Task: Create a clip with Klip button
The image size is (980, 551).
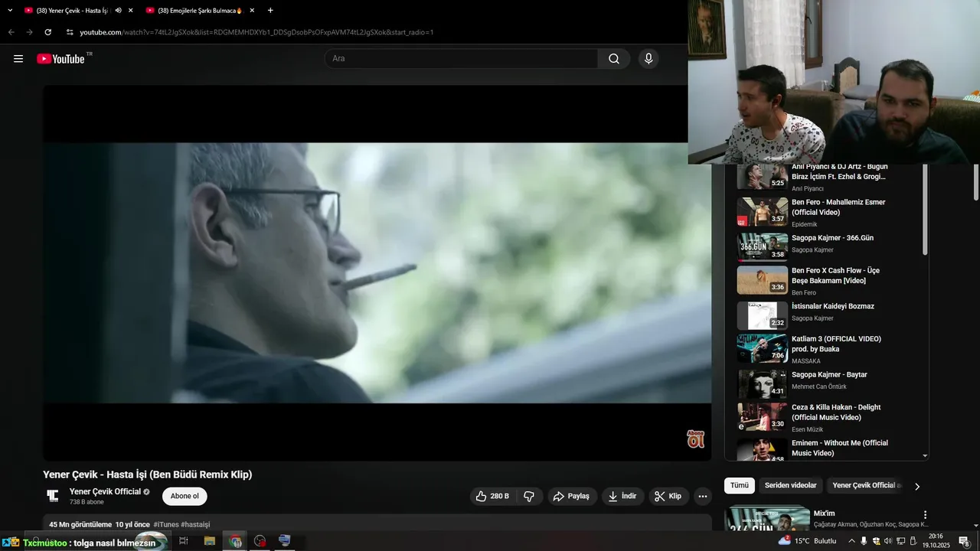Action: [x=668, y=496]
